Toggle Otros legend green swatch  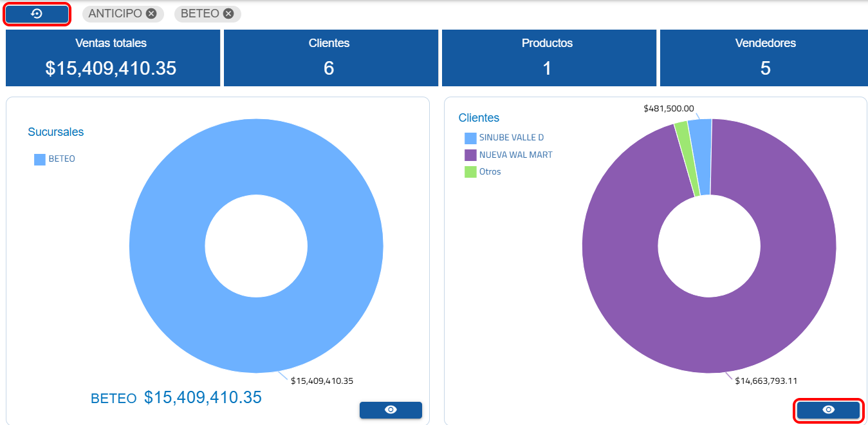[x=470, y=172]
